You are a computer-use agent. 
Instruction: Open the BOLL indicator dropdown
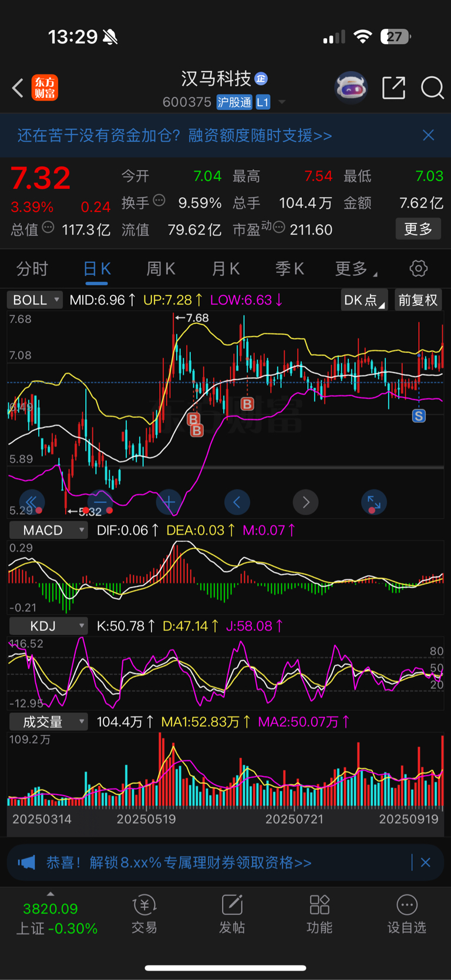click(x=35, y=300)
